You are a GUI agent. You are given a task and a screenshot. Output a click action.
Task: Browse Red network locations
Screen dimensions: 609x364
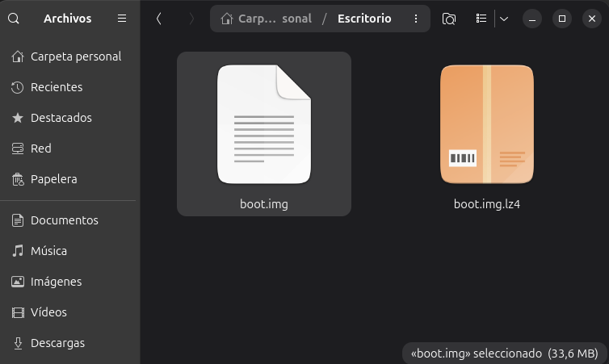(x=40, y=149)
